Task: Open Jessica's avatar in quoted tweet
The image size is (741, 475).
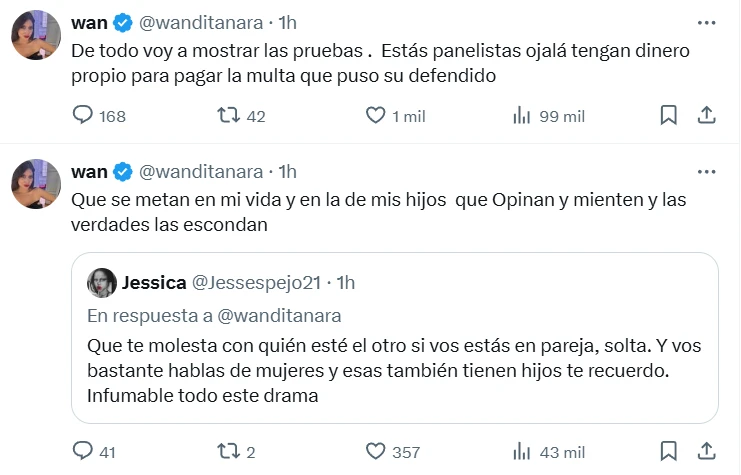Action: [x=102, y=283]
